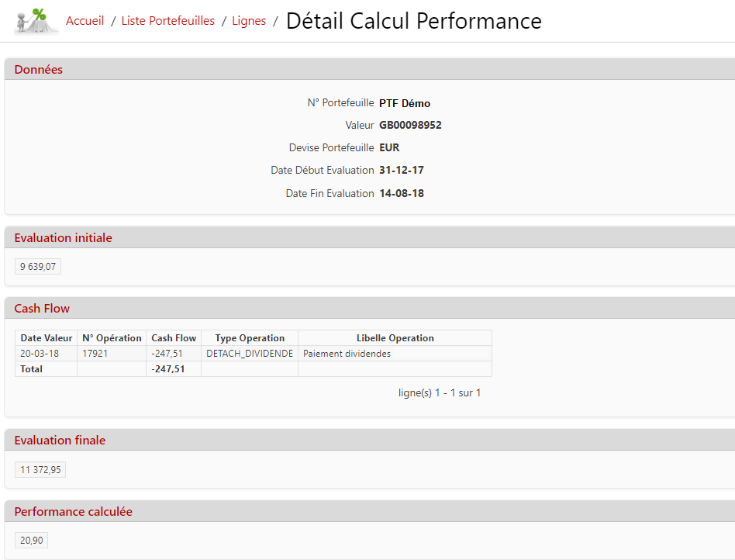Click the Paiement dividendes row label
Image resolution: width=735 pixels, height=560 pixels.
pyautogui.click(x=347, y=354)
